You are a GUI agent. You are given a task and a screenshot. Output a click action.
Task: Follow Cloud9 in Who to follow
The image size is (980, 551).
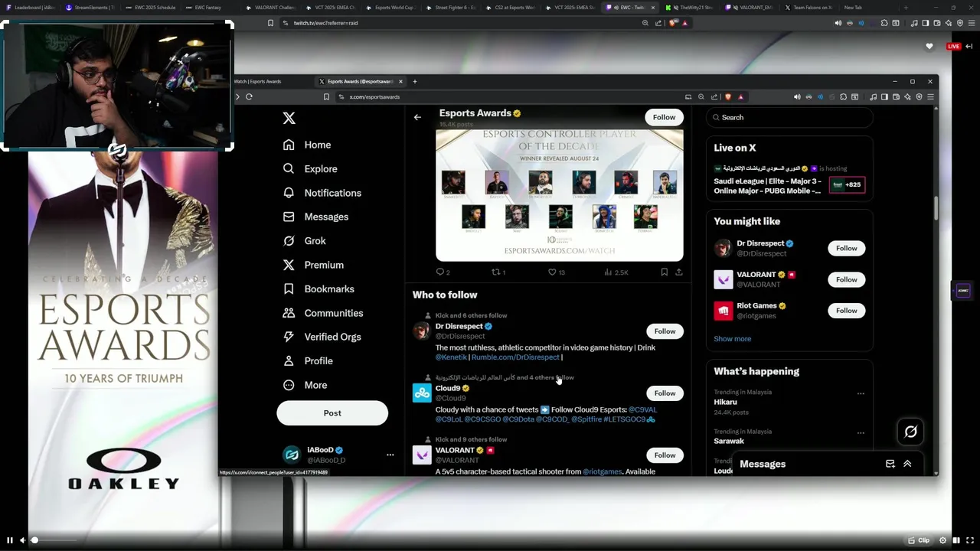(665, 393)
